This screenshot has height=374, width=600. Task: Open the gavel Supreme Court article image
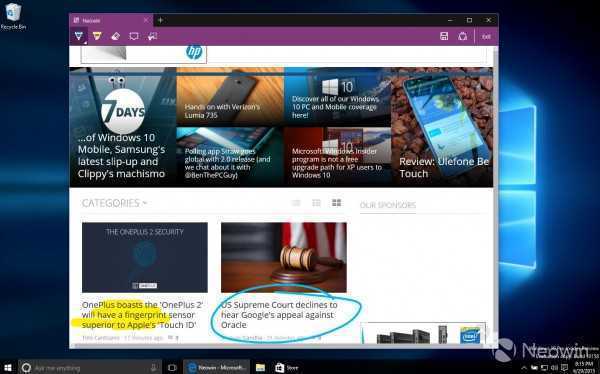pos(284,257)
